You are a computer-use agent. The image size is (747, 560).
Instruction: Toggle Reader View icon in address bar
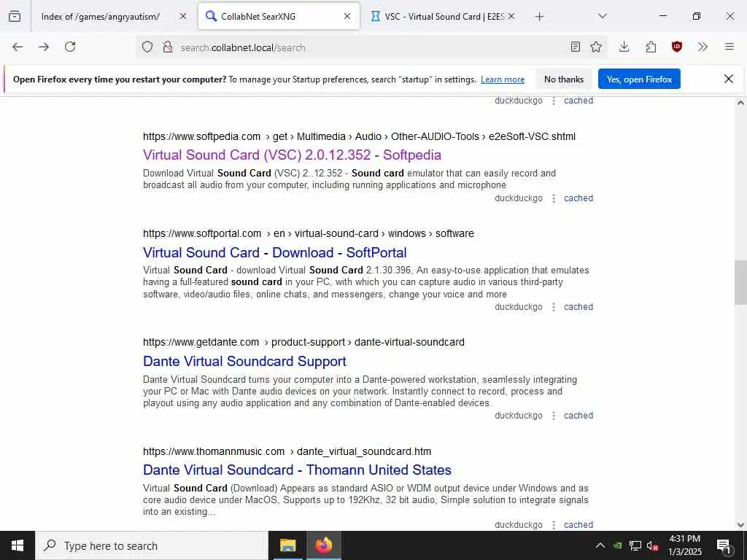pyautogui.click(x=576, y=47)
